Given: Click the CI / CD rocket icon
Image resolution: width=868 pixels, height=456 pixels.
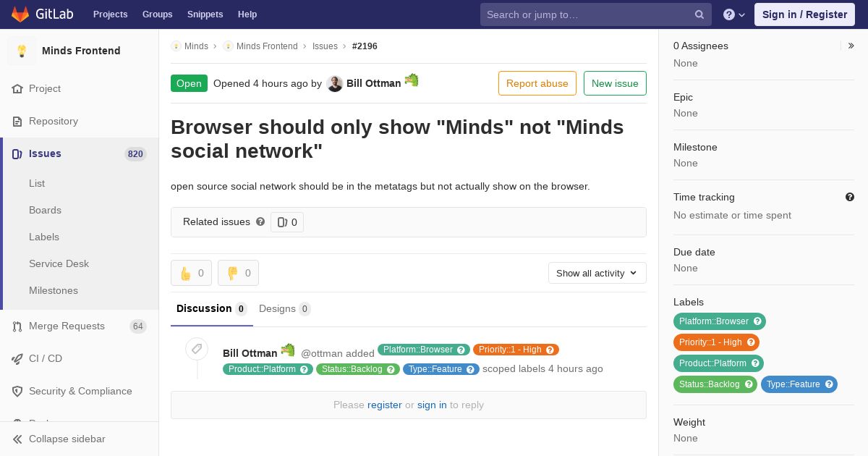Looking at the screenshot, I should click(x=17, y=359).
